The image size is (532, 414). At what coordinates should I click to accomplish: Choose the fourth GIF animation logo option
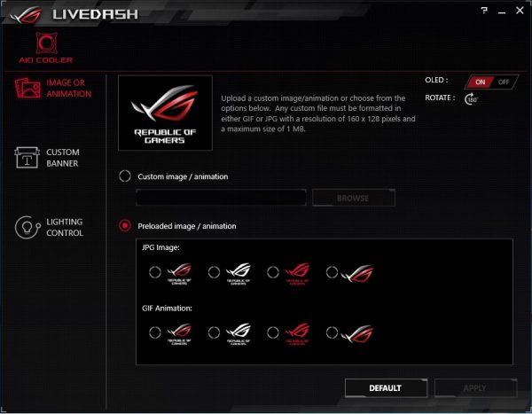332,332
